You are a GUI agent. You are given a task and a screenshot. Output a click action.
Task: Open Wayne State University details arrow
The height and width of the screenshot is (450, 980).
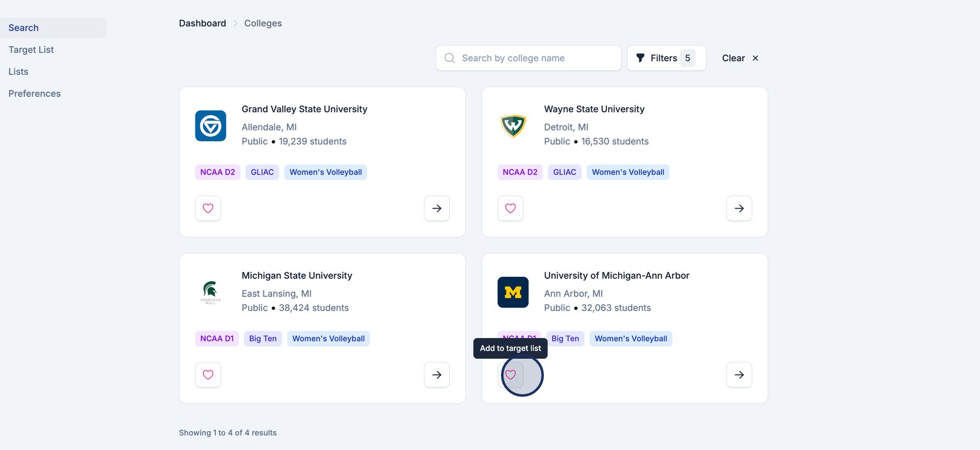[739, 208]
